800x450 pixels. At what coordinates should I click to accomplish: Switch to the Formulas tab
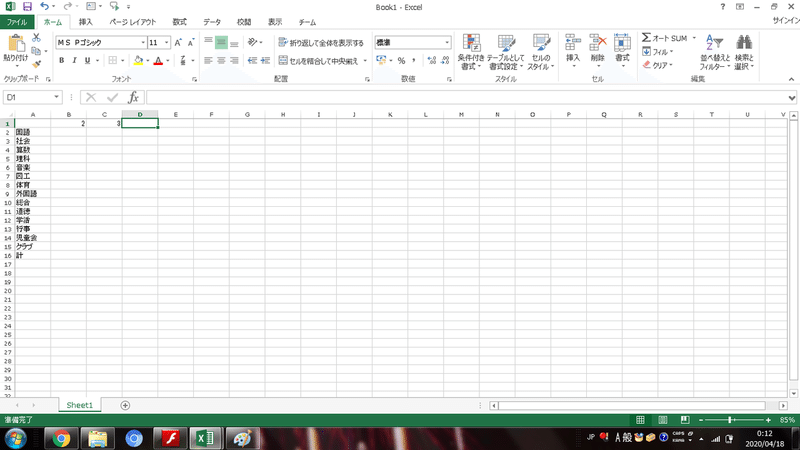180,22
